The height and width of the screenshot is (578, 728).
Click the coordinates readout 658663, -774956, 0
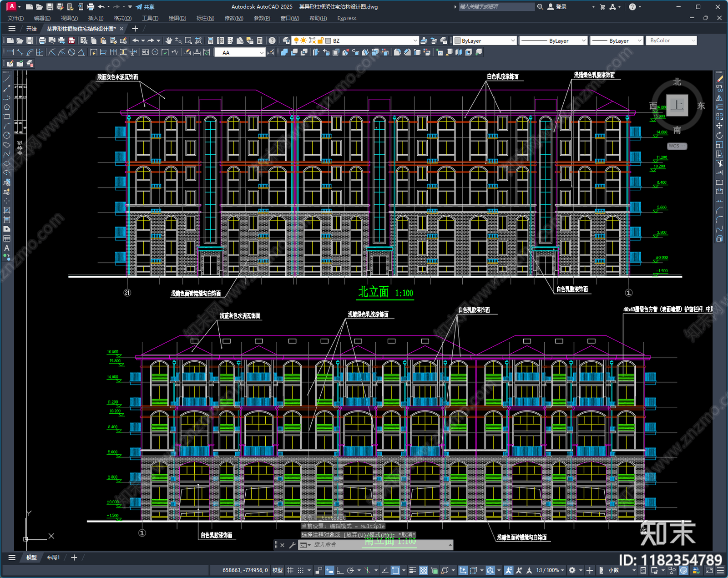coord(245,570)
